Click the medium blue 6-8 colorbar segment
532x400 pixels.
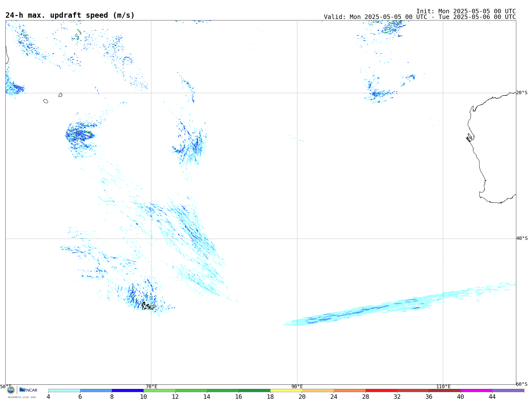coord(96,390)
